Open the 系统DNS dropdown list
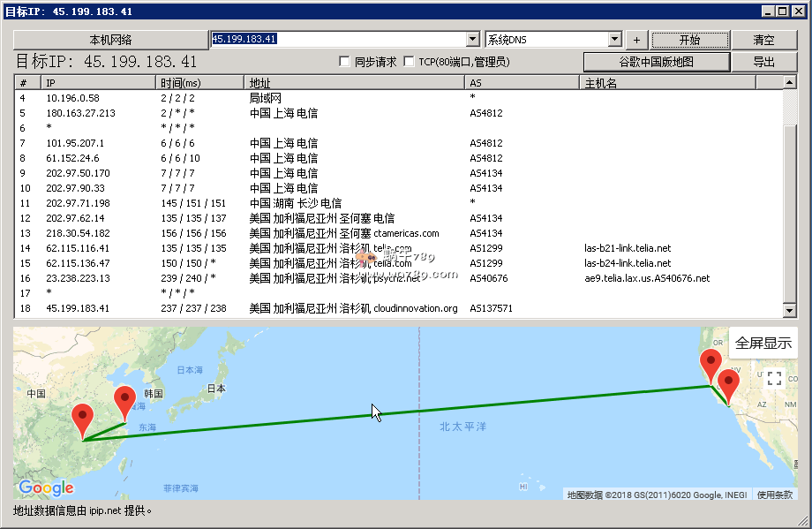Screen dimensions: 812x529 [614, 40]
